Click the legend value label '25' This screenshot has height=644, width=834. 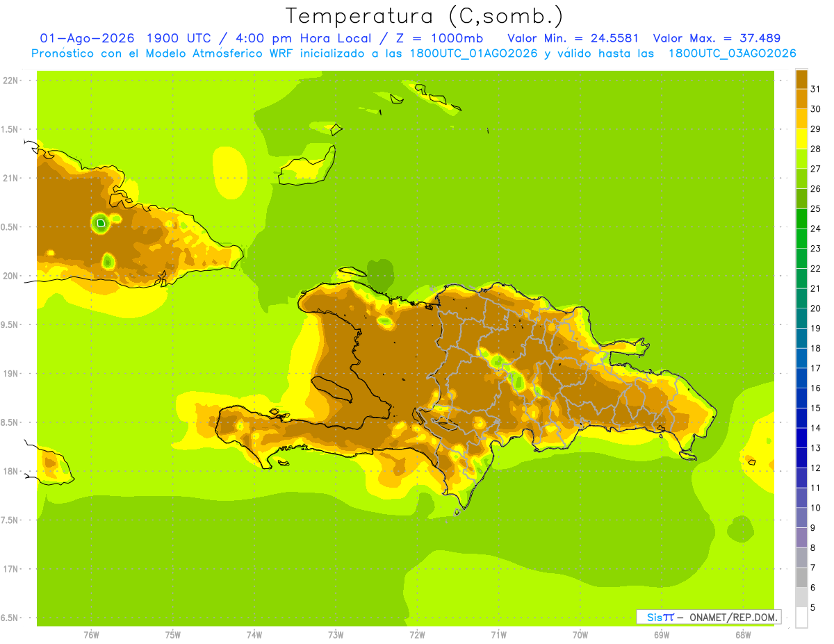coord(815,208)
